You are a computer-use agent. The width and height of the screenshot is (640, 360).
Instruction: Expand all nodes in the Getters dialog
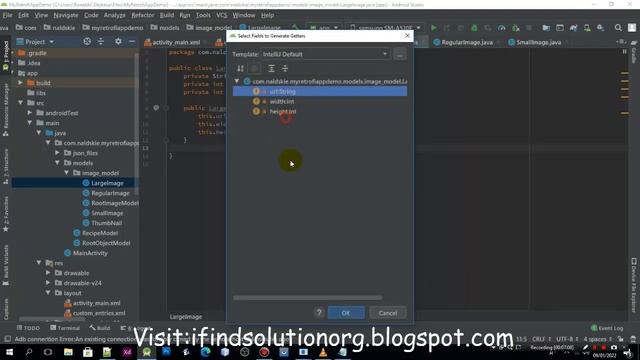click(271, 68)
